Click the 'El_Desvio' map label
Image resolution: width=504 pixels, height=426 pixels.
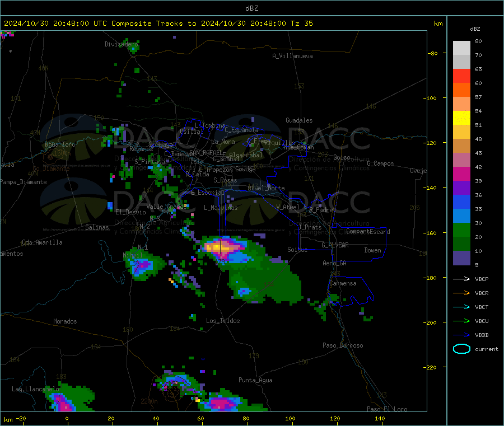130,212
